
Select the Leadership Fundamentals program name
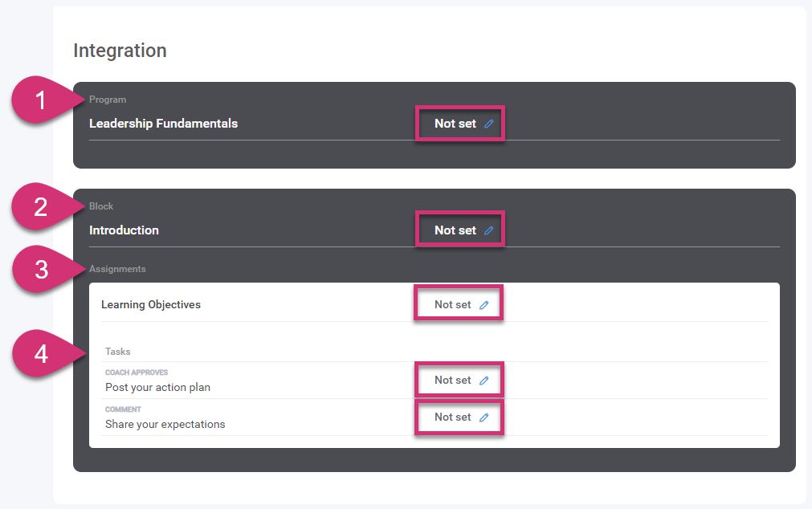pos(163,124)
